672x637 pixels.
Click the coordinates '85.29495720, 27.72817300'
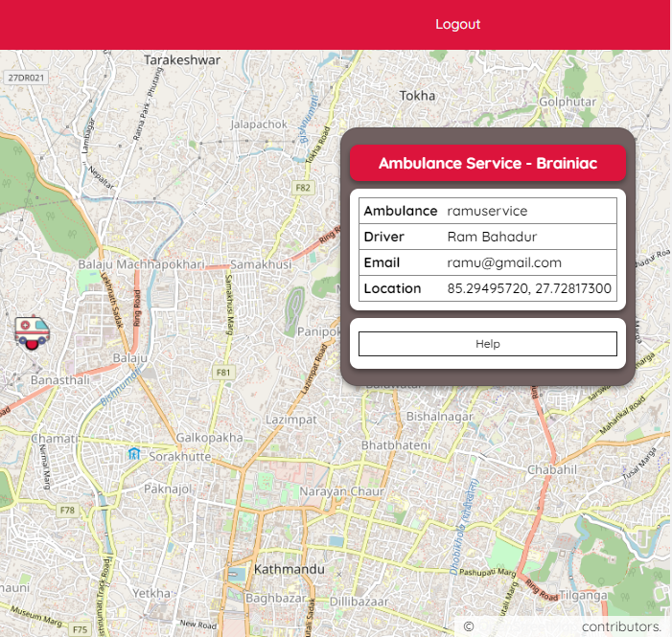pyautogui.click(x=529, y=288)
